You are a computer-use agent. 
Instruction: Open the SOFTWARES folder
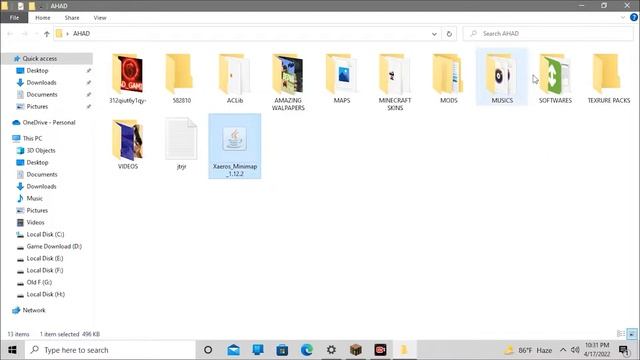click(556, 79)
